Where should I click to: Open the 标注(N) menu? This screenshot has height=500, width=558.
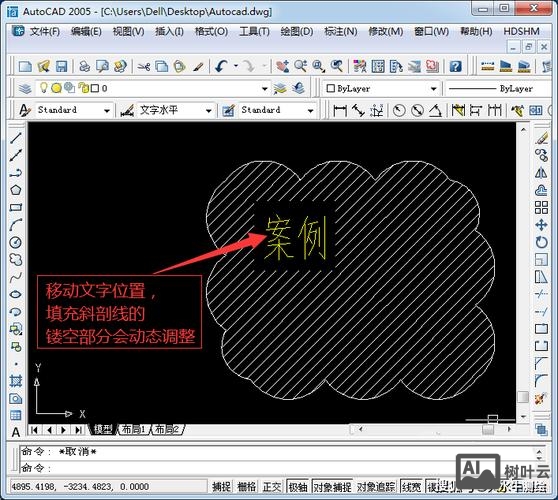(341, 31)
